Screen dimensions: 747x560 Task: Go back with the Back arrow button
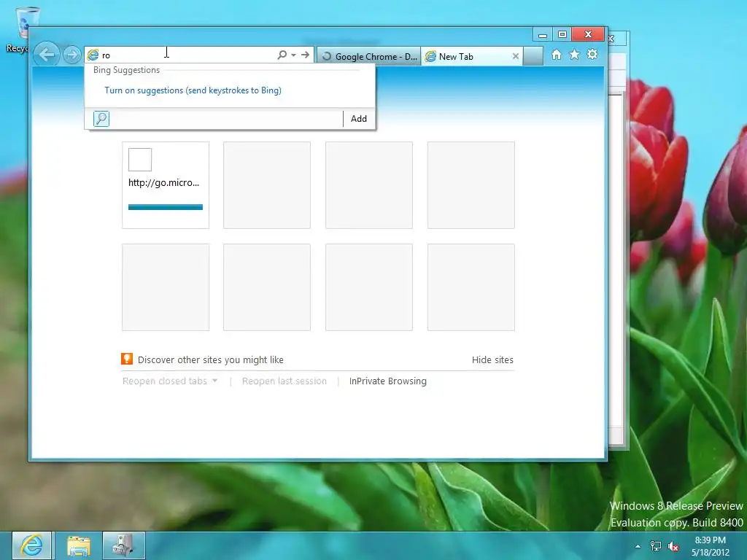coord(47,55)
